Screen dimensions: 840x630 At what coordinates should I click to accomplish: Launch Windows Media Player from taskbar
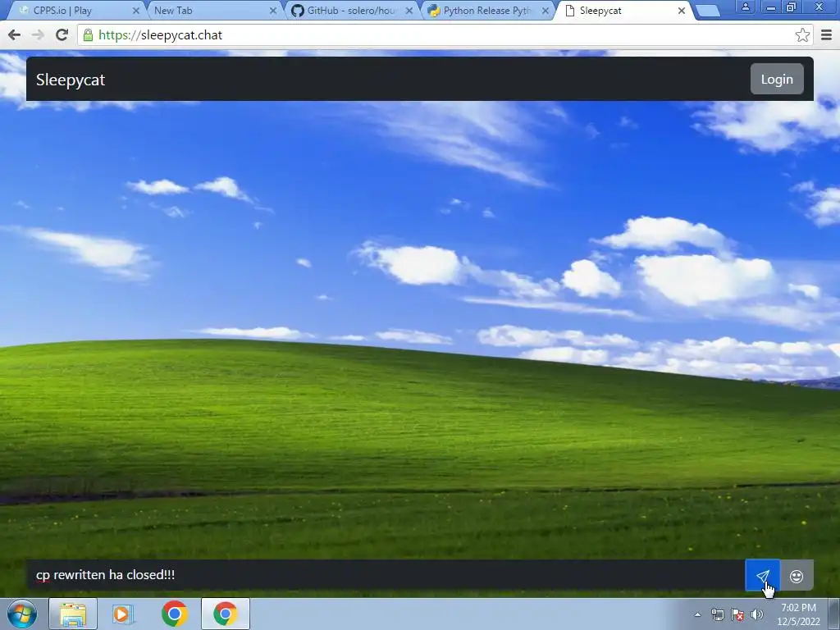123,614
